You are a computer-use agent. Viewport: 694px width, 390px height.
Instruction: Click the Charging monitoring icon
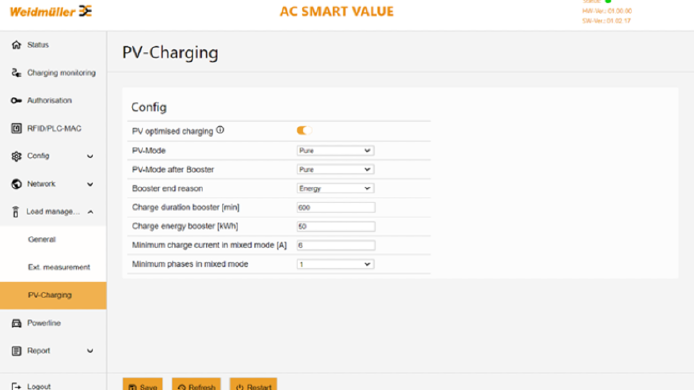16,73
